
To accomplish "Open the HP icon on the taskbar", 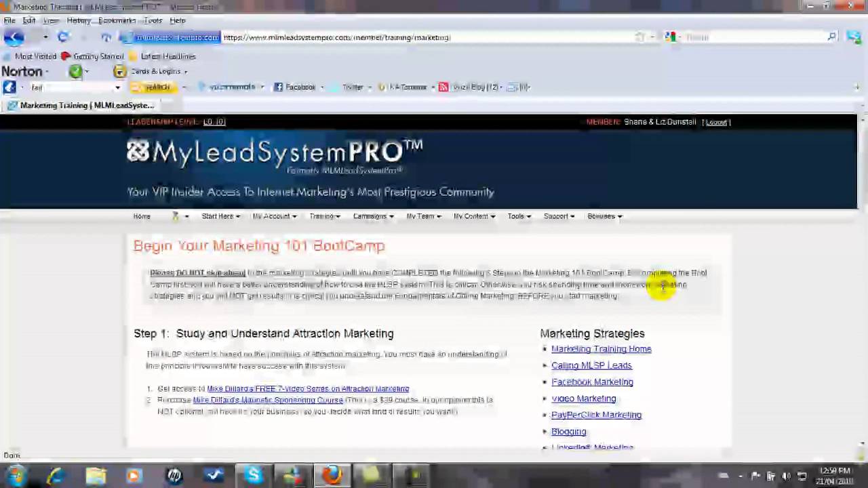I will (x=174, y=476).
